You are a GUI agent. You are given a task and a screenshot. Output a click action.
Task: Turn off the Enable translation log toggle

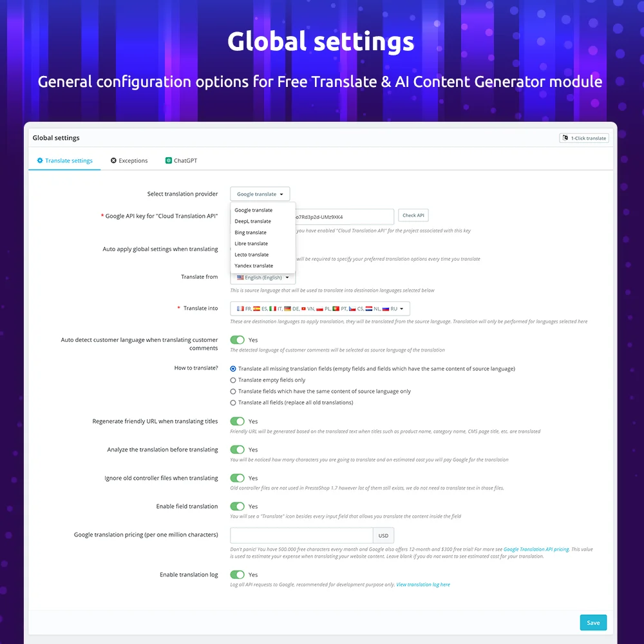coord(238,574)
